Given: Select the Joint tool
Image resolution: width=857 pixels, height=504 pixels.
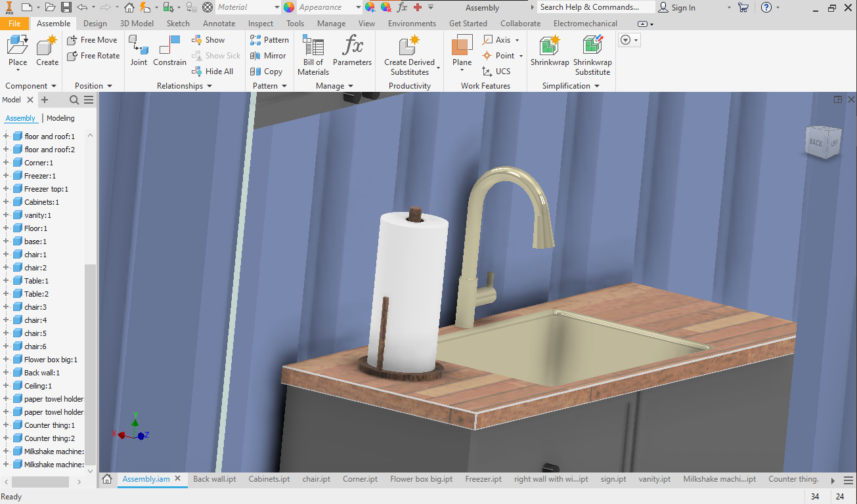Looking at the screenshot, I should click(139, 51).
